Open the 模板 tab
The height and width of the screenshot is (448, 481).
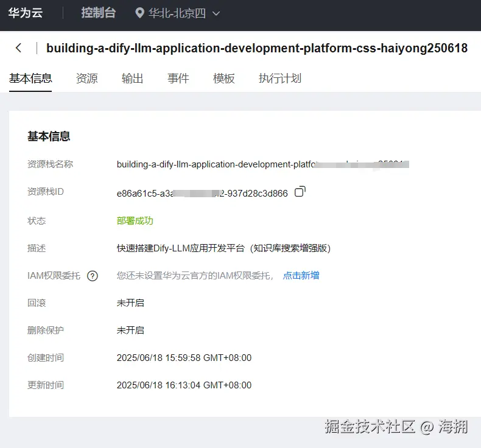click(224, 79)
